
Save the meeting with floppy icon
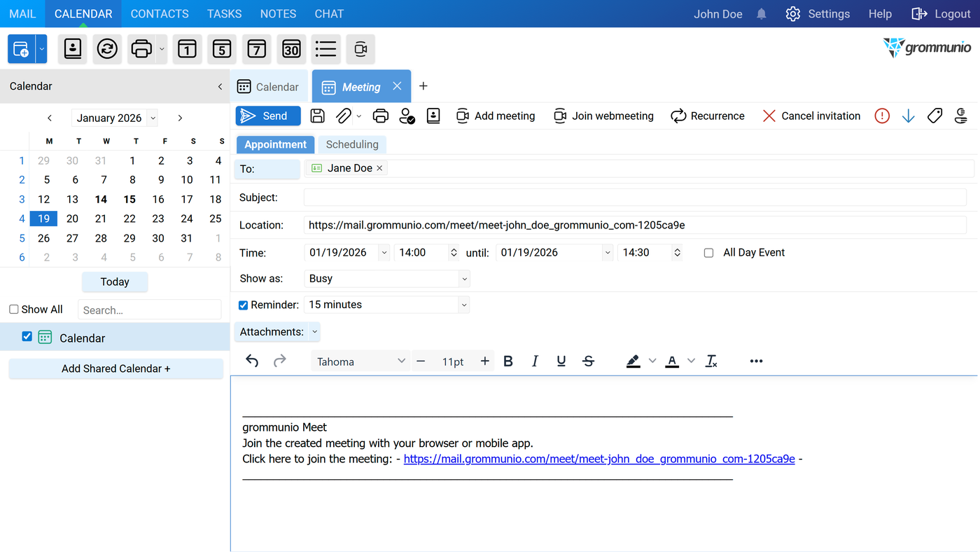coord(317,116)
